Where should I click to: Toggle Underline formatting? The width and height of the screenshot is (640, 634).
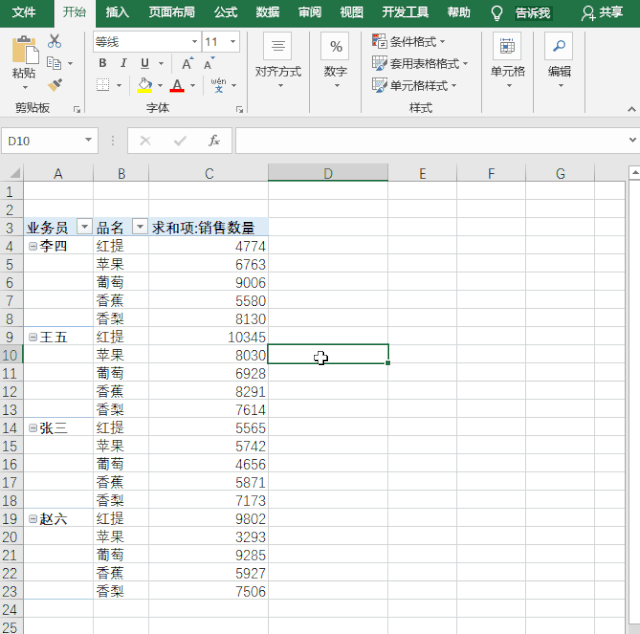[x=144, y=63]
